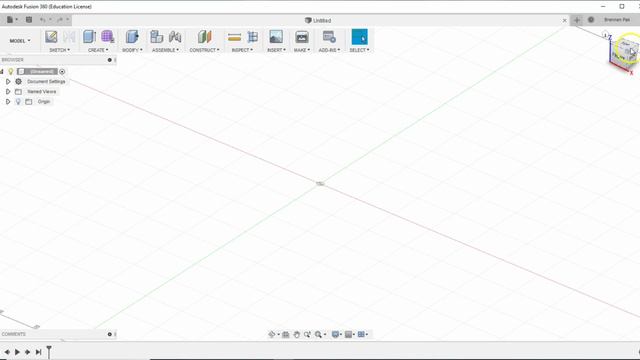Go to timeline next step
The image size is (640, 360).
[27, 352]
